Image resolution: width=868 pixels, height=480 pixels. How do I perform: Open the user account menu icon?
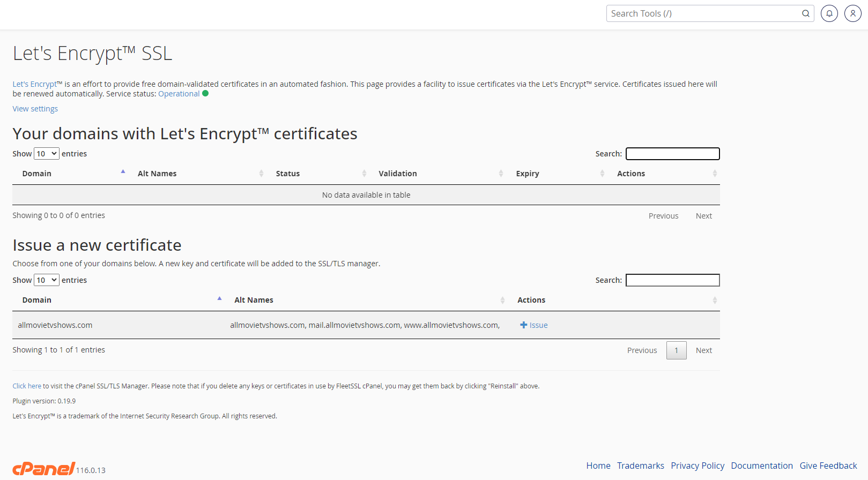tap(853, 13)
